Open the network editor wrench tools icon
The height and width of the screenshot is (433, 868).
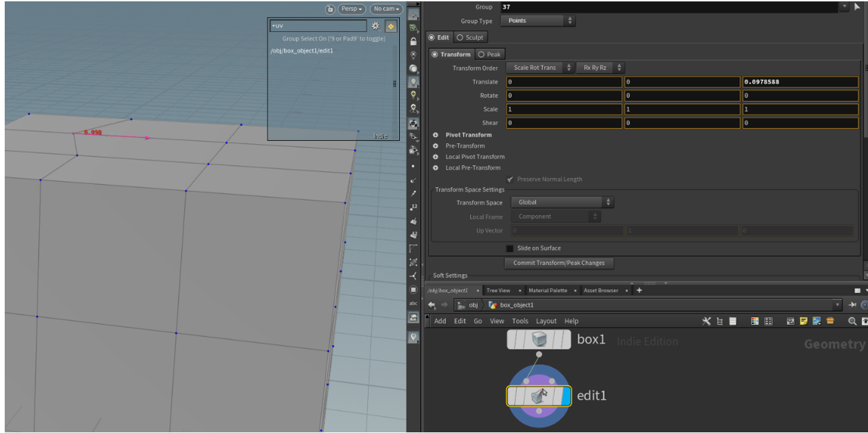point(707,321)
